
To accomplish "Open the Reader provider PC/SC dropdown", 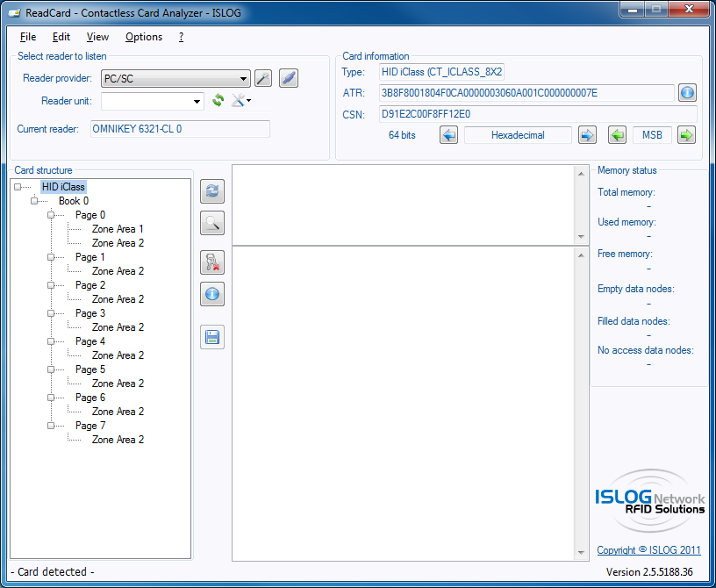I will (175, 79).
